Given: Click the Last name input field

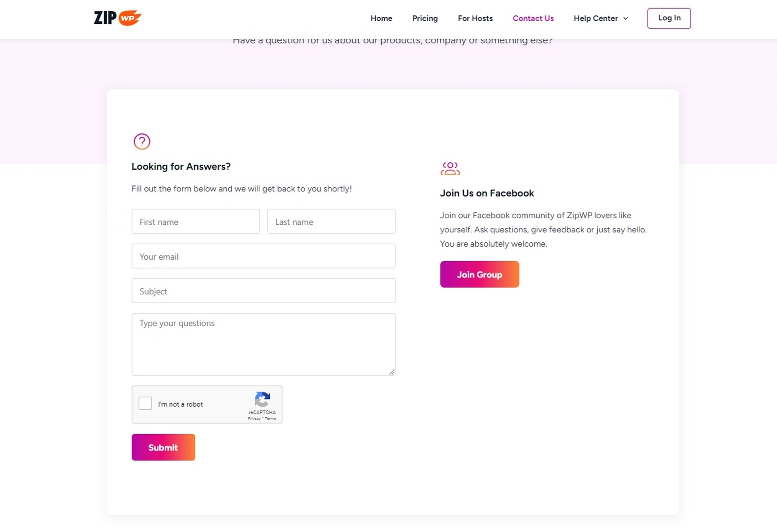Looking at the screenshot, I should (331, 222).
